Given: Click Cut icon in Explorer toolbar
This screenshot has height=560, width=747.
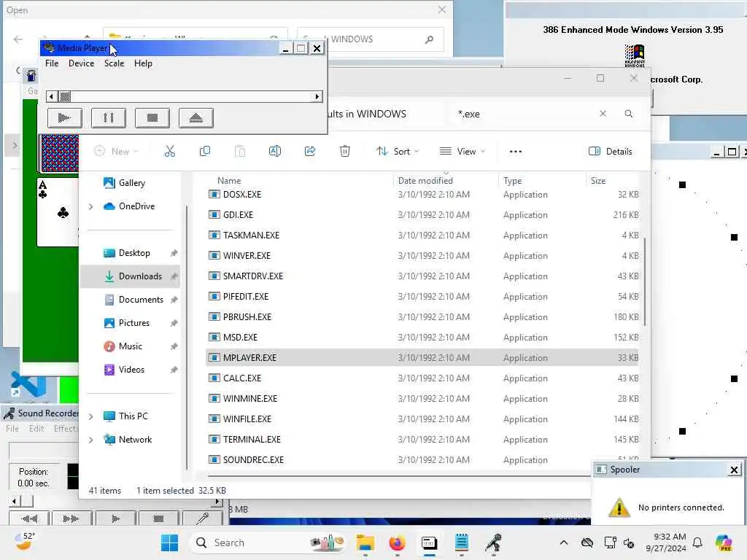Looking at the screenshot, I should (169, 152).
